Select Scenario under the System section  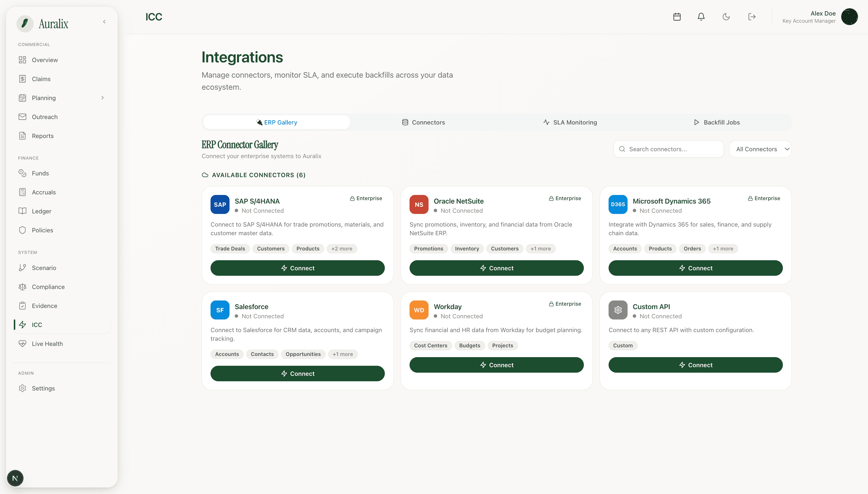44,268
